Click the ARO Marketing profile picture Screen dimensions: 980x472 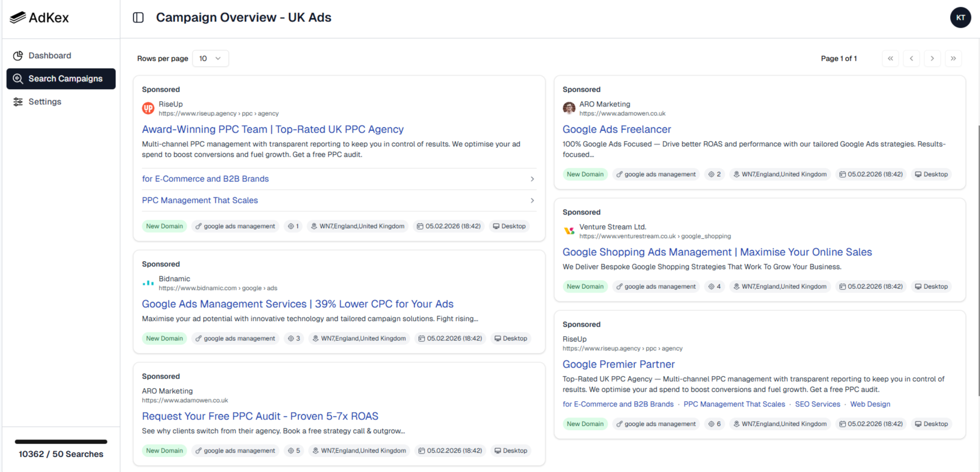[x=569, y=109]
